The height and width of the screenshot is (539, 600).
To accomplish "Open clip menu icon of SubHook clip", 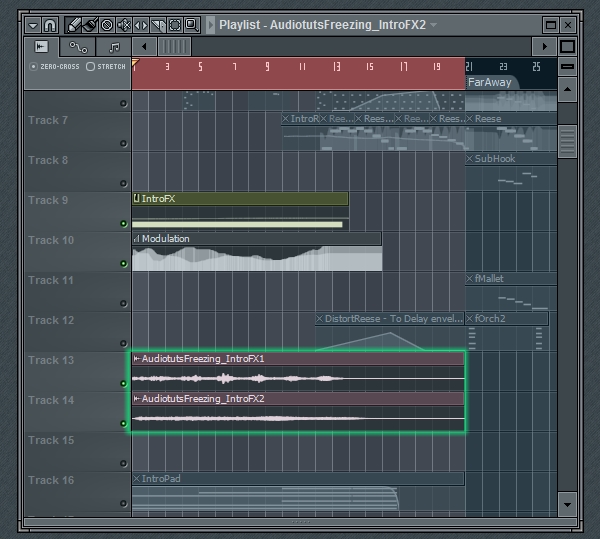I will [470, 158].
